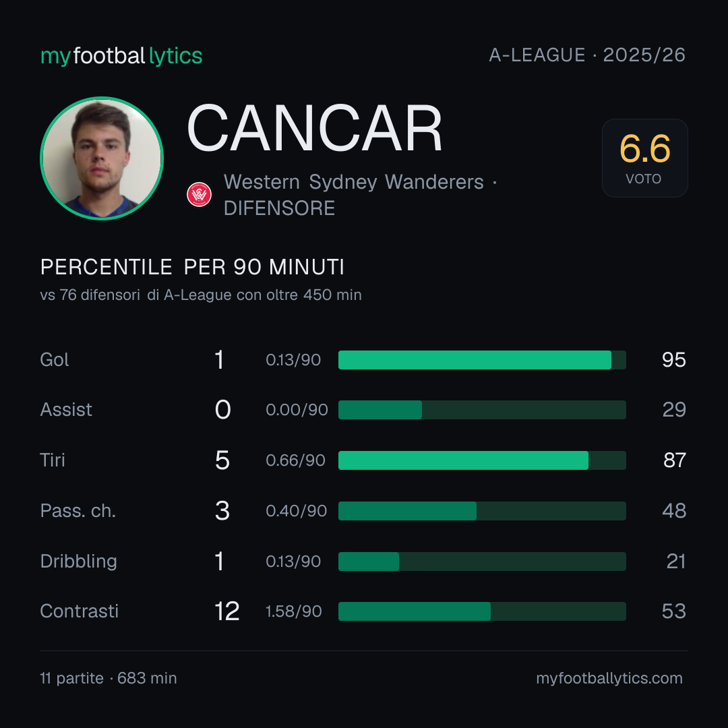Select the Tiri 0.66/90 rate
Image resolution: width=728 pixels, height=728 pixels.
click(x=295, y=460)
